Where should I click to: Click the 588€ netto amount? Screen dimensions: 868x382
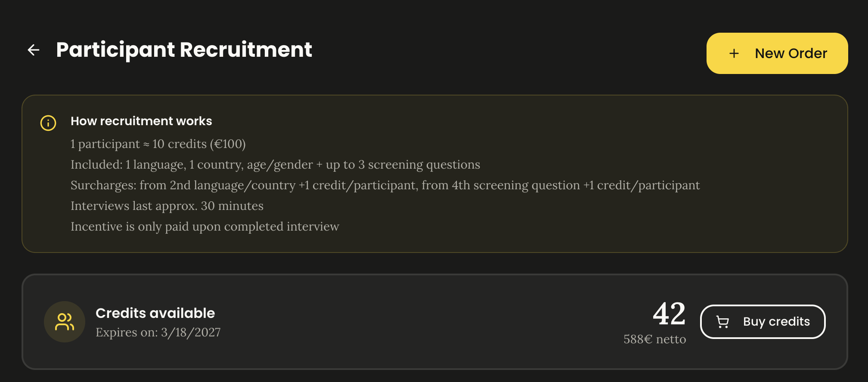click(654, 339)
